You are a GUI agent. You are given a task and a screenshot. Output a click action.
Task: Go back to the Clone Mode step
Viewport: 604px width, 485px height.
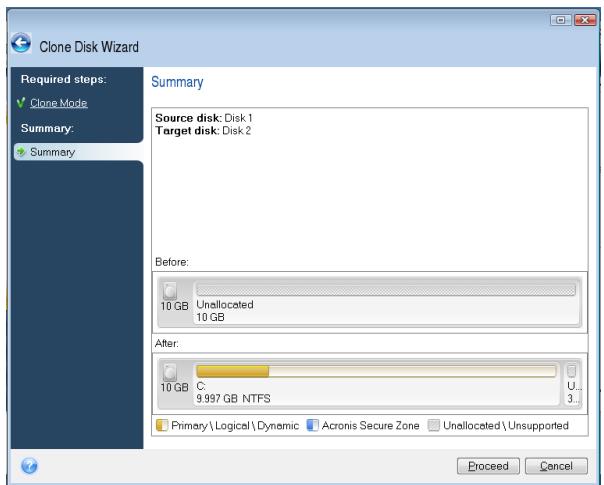[x=59, y=103]
